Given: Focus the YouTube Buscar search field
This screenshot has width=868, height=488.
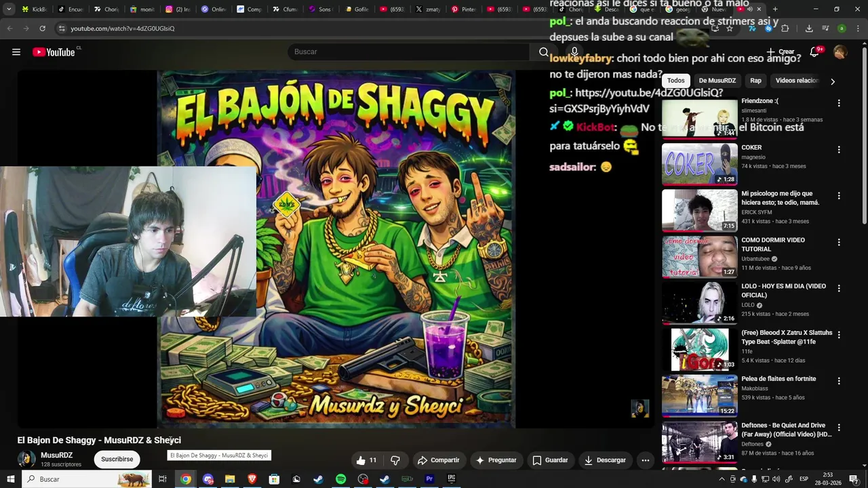Looking at the screenshot, I should (408, 52).
